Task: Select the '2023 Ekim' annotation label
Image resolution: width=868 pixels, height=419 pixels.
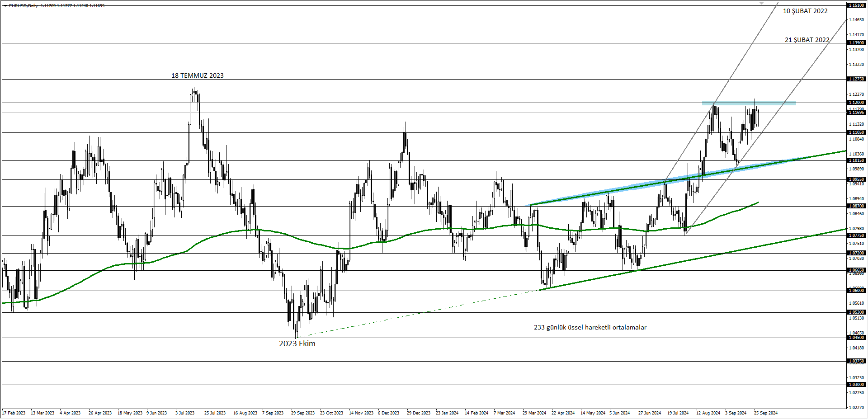Action: coord(297,344)
